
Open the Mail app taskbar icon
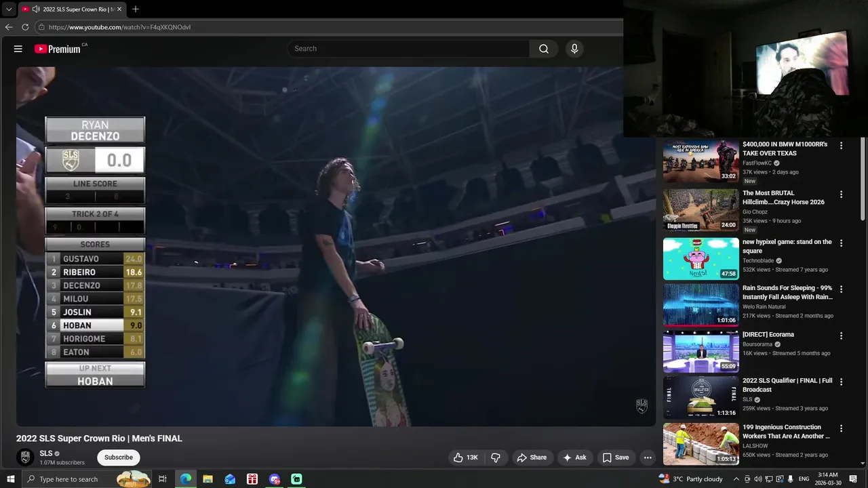(230, 479)
